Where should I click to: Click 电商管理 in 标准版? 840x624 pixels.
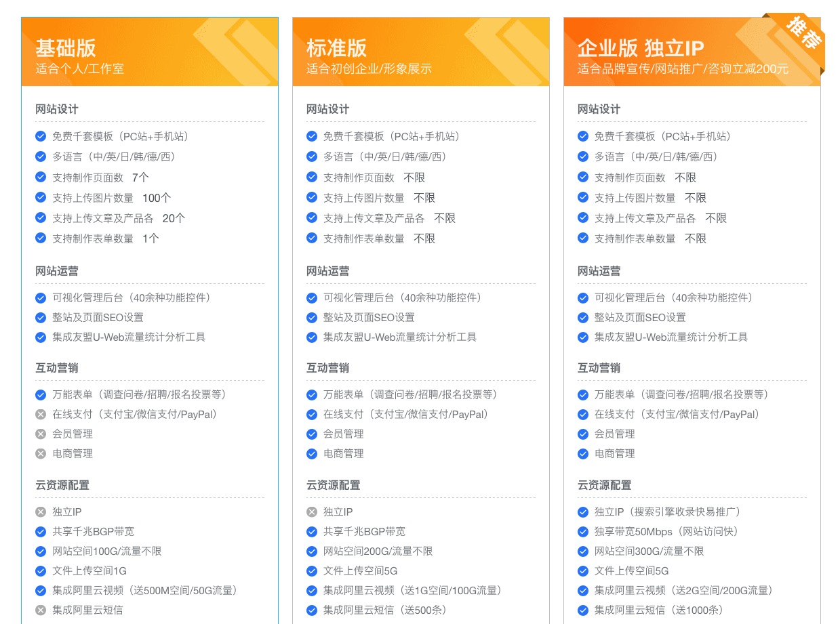point(344,453)
